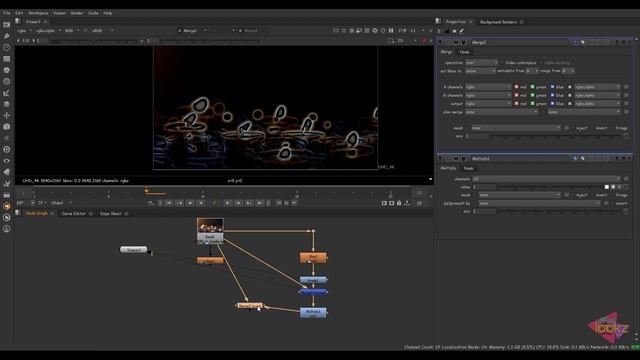Open the Merge nodes toolbar icon
This screenshot has height=360, width=640.
pyautogui.click(x=7, y=104)
